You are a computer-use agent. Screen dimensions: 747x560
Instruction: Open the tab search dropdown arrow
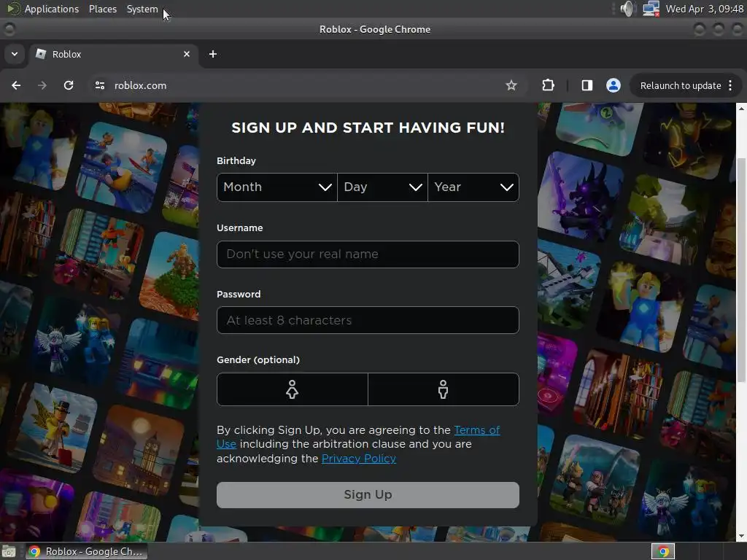click(x=15, y=54)
